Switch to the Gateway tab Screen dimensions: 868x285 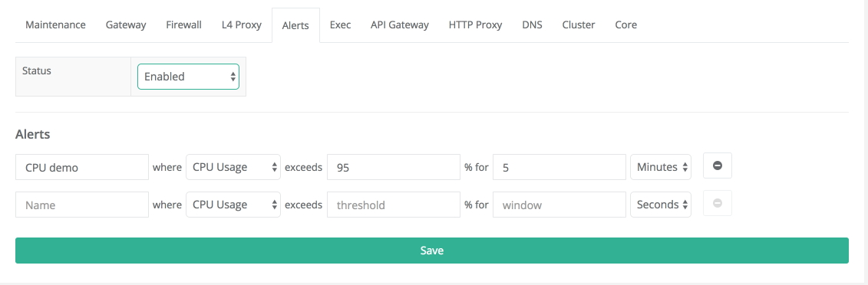point(126,25)
